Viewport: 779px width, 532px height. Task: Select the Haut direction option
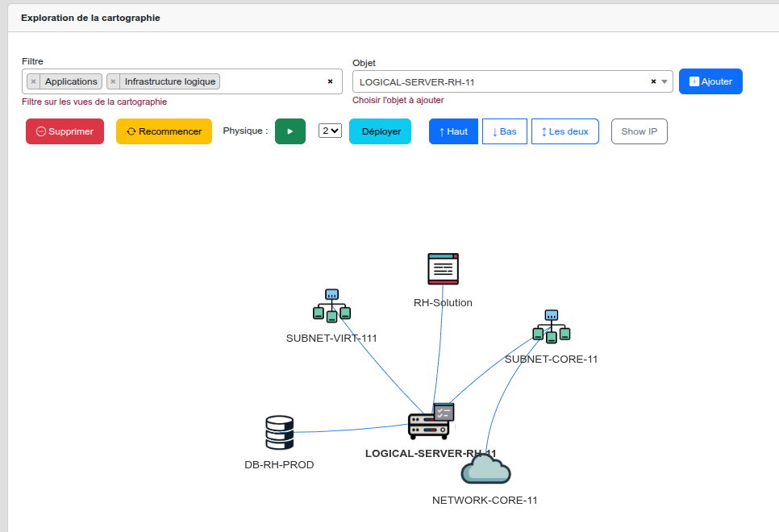click(x=453, y=131)
